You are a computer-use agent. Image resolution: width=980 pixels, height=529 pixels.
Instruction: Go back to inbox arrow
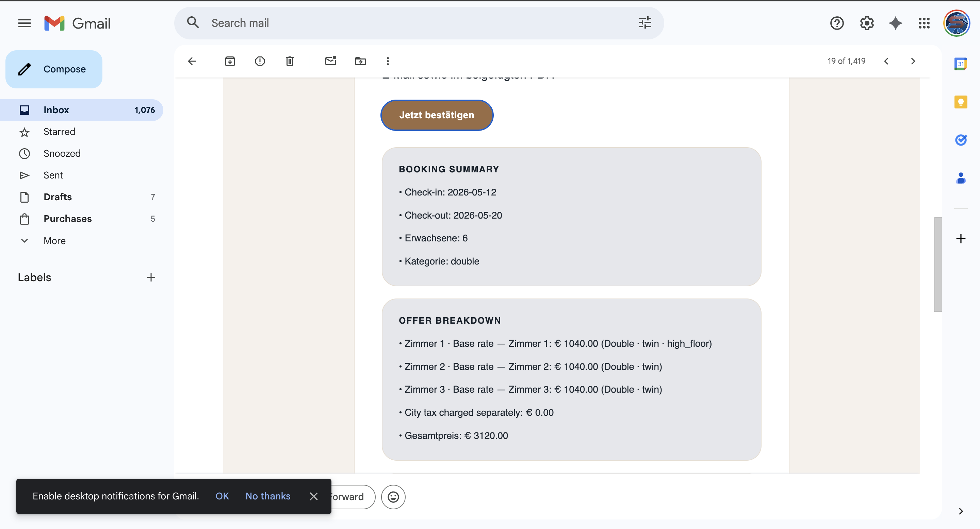click(192, 61)
